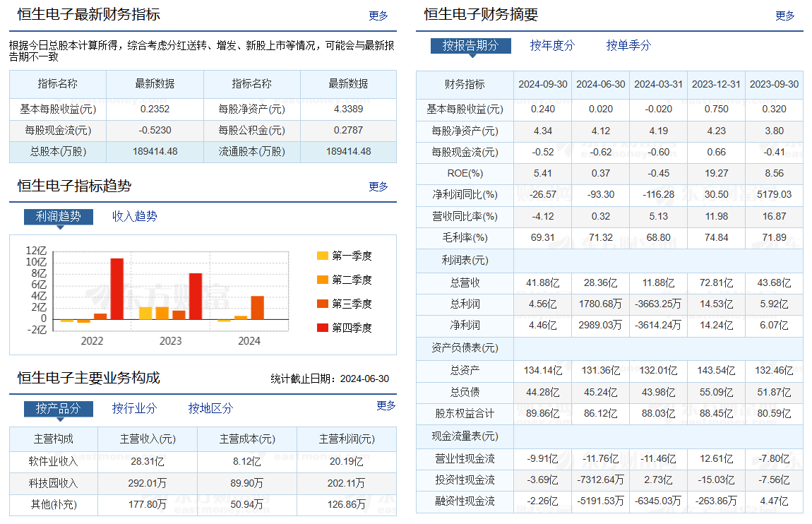Open 更多 link beside 恒生电子最新财务指标
This screenshot has height=524, width=812.
tap(378, 16)
